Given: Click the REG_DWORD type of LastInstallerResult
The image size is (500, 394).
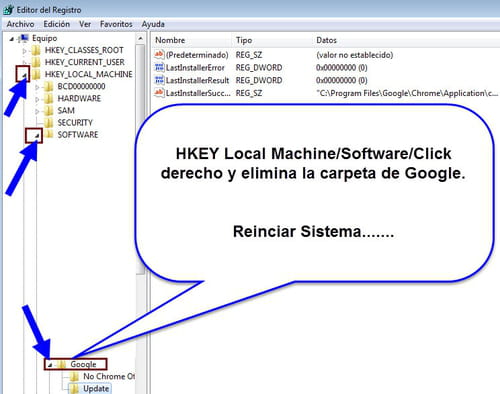Looking at the screenshot, I should point(259,80).
